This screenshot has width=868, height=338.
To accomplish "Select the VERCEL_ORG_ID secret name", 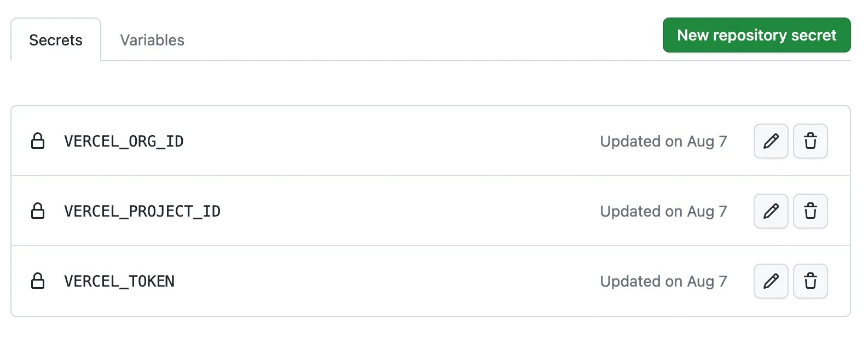I will (123, 141).
